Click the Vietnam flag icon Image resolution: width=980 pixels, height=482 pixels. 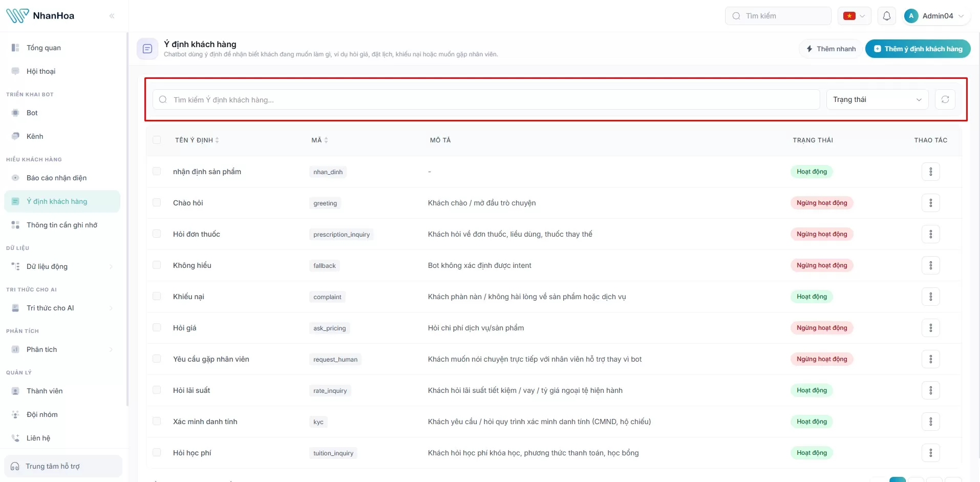click(x=849, y=16)
